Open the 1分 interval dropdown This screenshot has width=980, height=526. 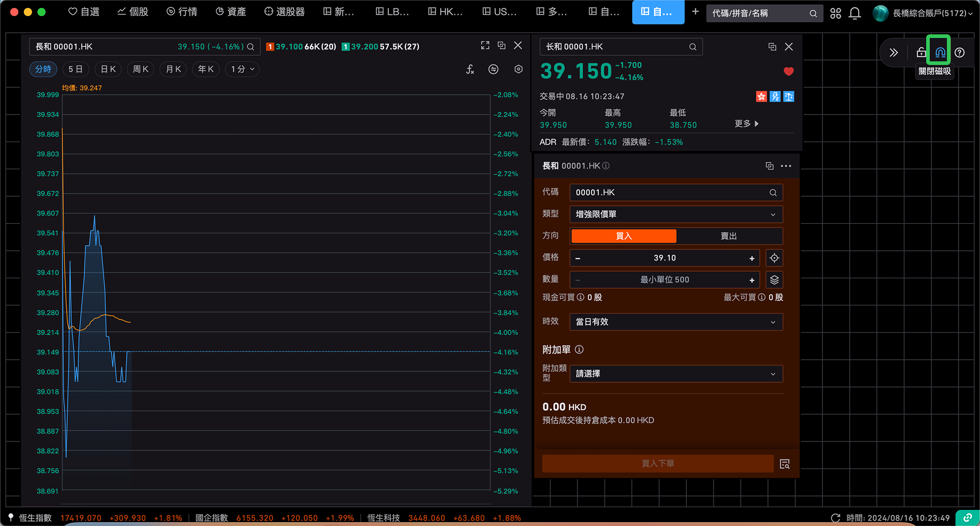(x=243, y=69)
